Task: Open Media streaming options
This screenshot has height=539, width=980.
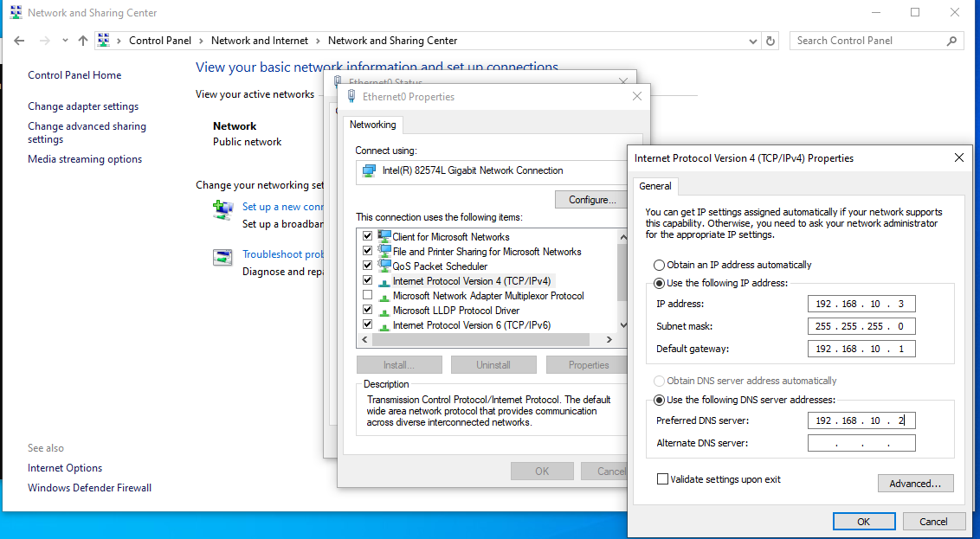Action: 84,159
